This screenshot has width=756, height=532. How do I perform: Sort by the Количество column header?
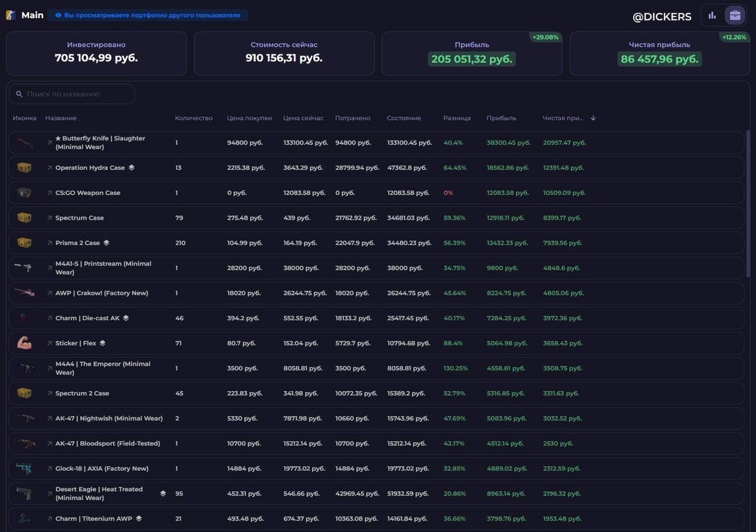click(194, 118)
